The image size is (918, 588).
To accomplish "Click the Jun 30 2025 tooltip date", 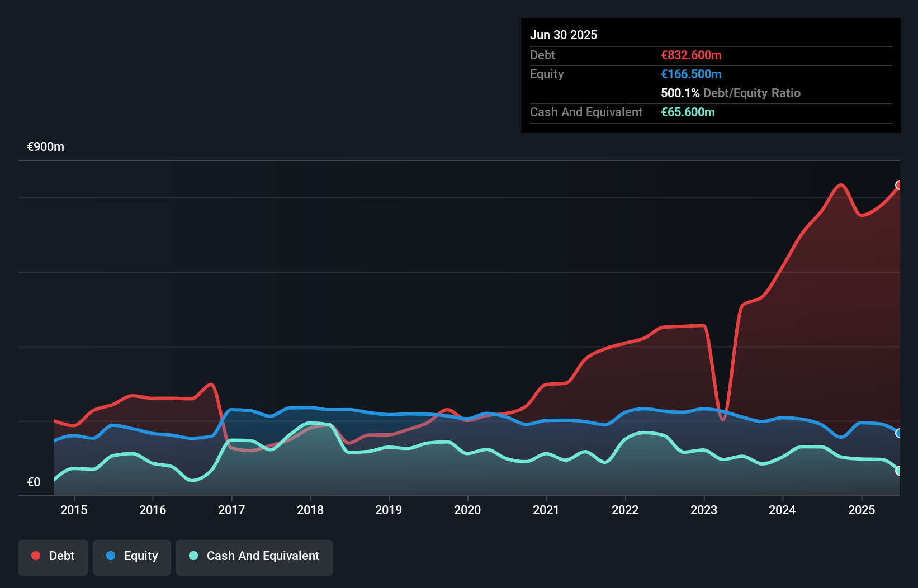I will pos(564,35).
